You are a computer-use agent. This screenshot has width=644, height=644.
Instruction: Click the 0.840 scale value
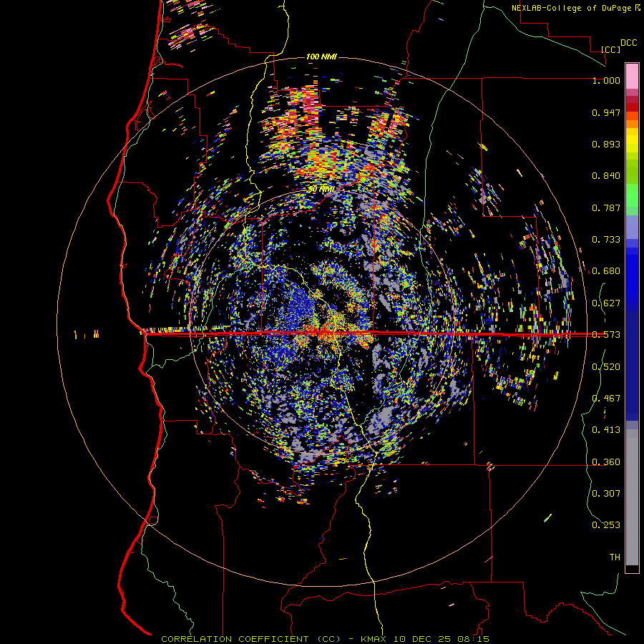[x=606, y=176]
